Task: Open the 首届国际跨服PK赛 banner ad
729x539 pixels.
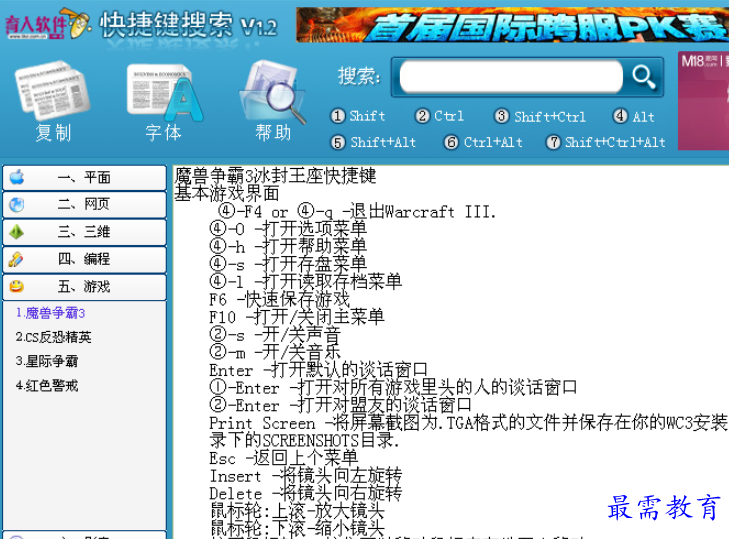Action: click(512, 25)
